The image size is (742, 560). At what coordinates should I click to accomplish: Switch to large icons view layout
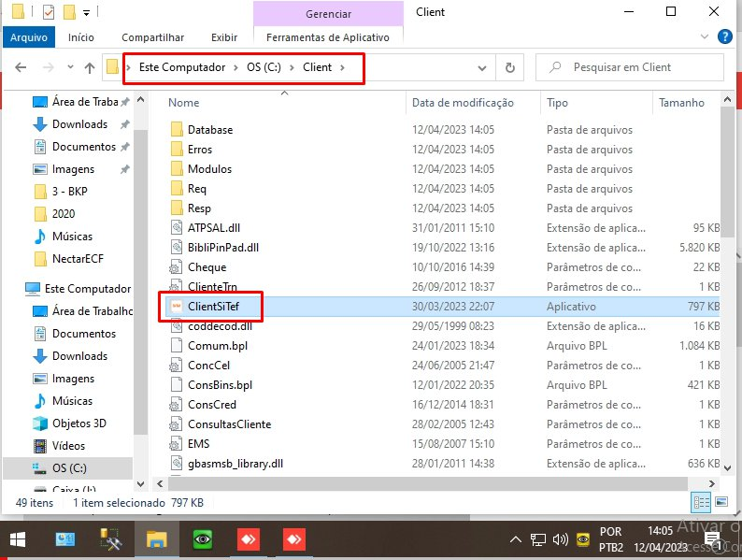click(720, 502)
